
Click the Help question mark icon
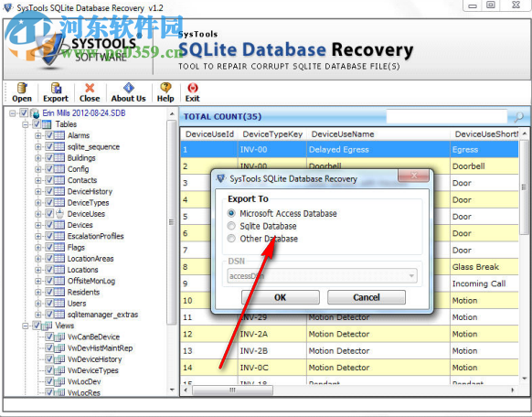[165, 88]
